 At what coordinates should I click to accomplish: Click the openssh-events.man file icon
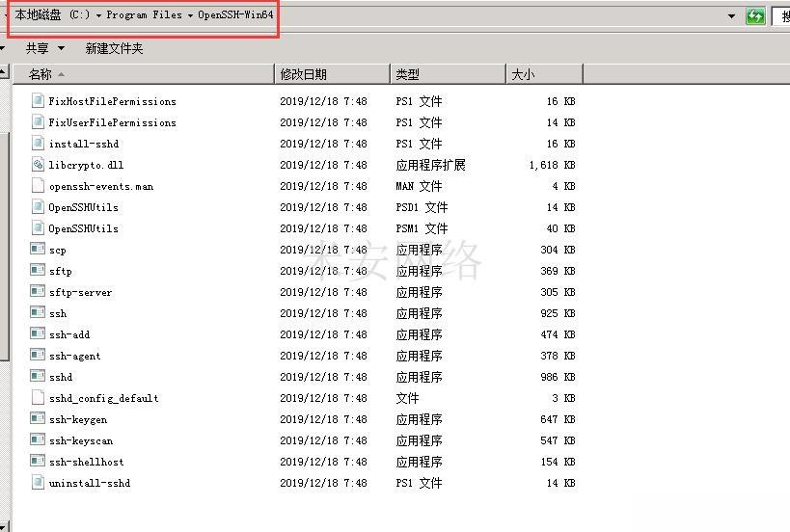(38, 185)
